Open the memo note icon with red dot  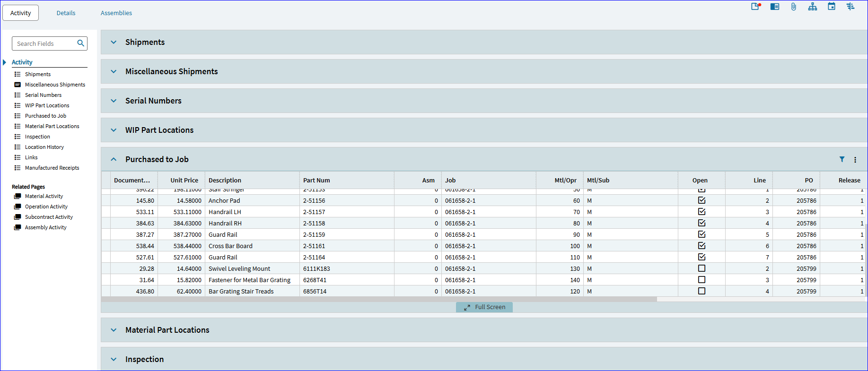[756, 7]
